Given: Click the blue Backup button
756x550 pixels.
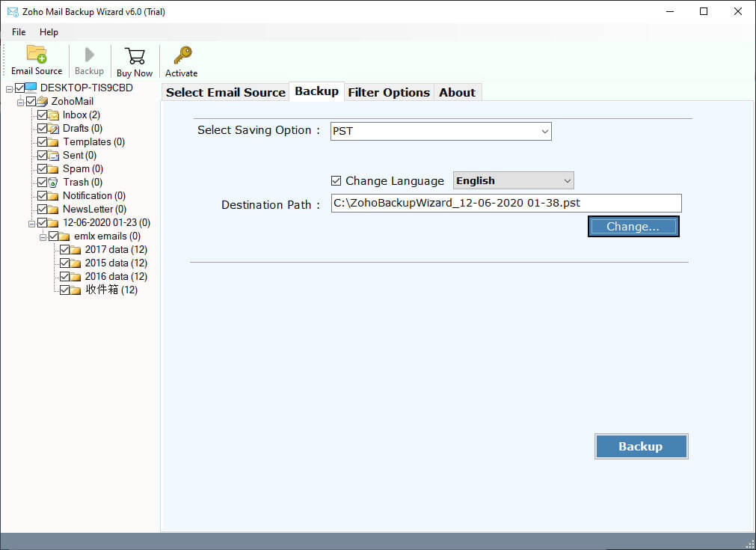Looking at the screenshot, I should 641,446.
